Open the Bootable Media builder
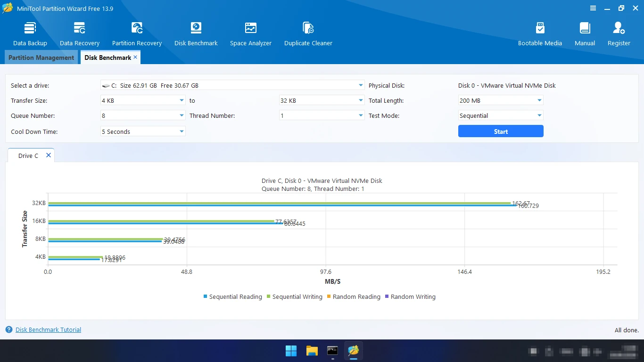This screenshot has width=644, height=362. click(540, 33)
